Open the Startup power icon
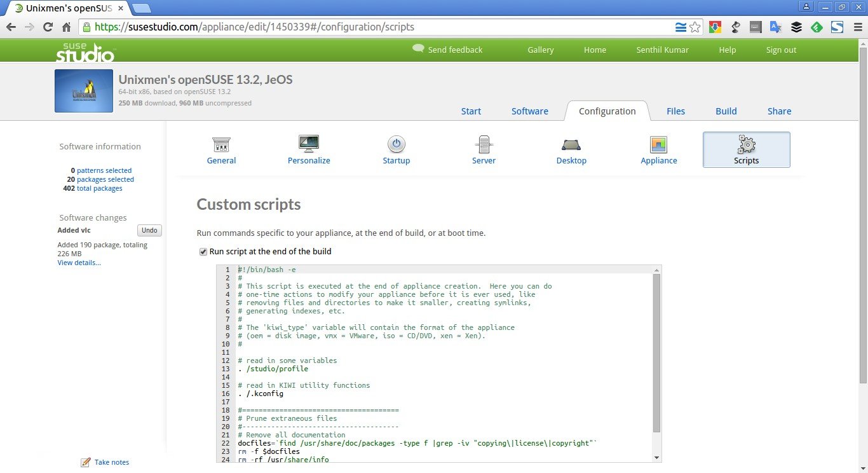This screenshot has height=473, width=868. [x=397, y=144]
